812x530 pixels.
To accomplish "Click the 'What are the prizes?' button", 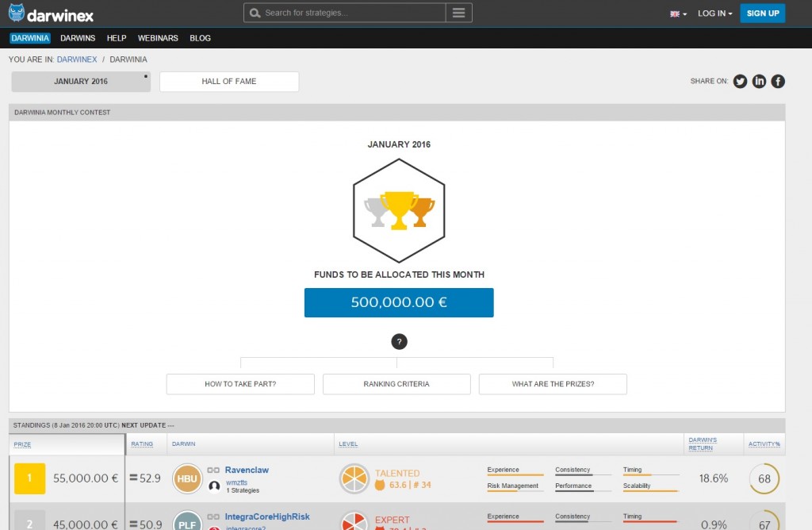I will click(553, 384).
